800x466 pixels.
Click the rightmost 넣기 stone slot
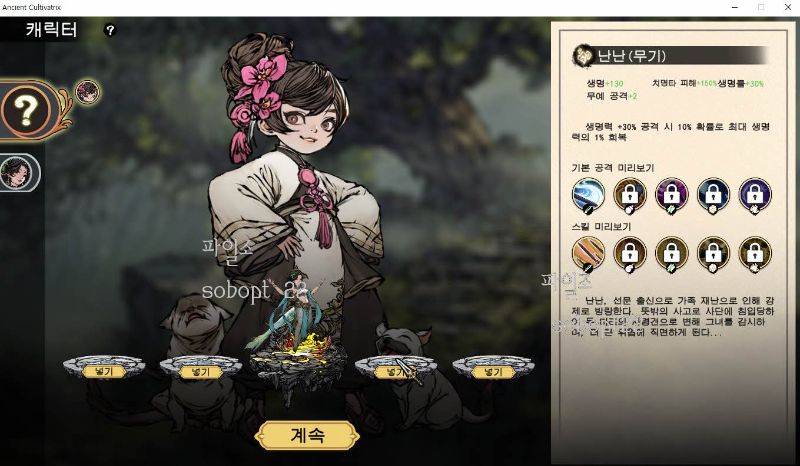(493, 367)
